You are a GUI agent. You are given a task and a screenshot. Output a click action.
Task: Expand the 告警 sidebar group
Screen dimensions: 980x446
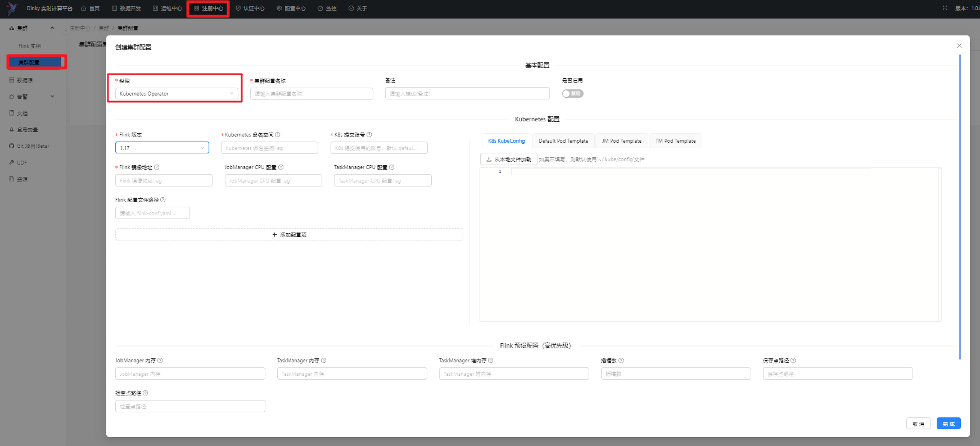(52, 97)
